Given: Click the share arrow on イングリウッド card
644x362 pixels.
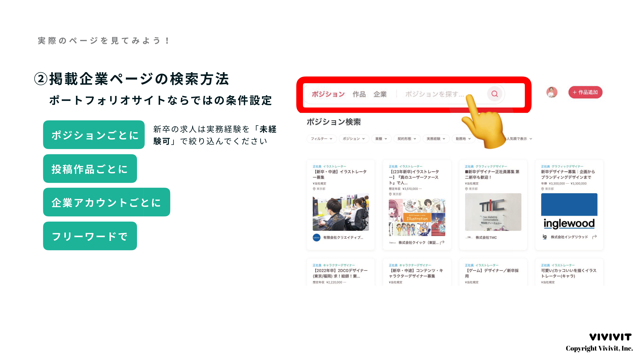Looking at the screenshot, I should click(x=594, y=237).
